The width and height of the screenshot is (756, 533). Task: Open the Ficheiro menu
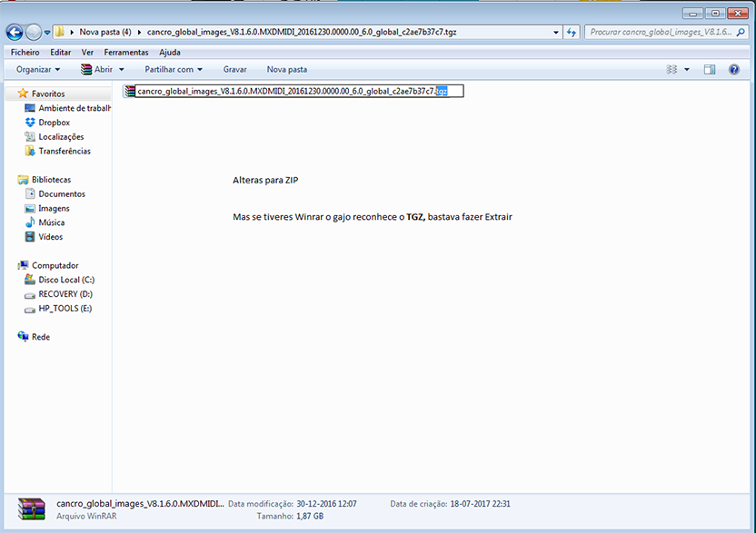(25, 53)
